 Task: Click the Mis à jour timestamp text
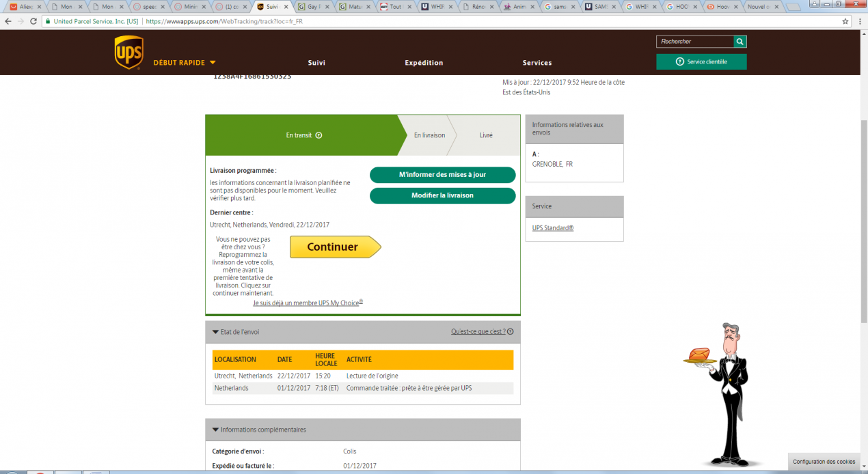click(563, 87)
